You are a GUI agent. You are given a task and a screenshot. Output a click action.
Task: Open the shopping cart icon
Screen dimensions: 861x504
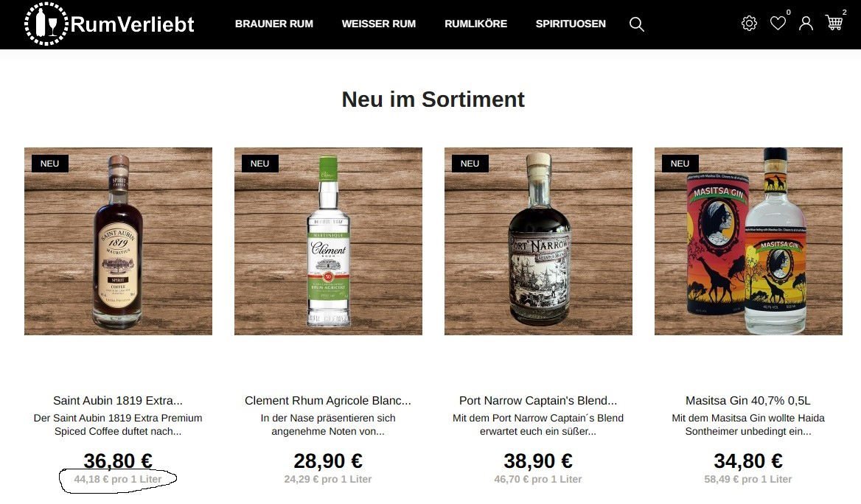coord(834,23)
